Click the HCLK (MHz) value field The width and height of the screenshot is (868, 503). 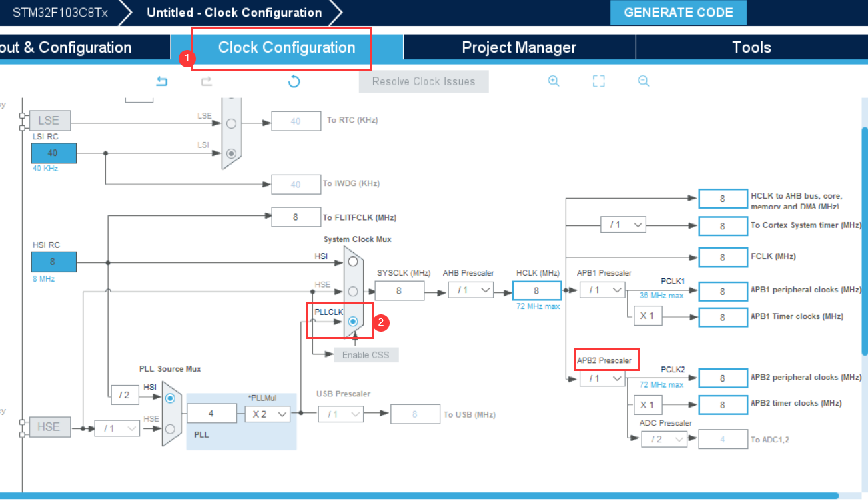[536, 290]
